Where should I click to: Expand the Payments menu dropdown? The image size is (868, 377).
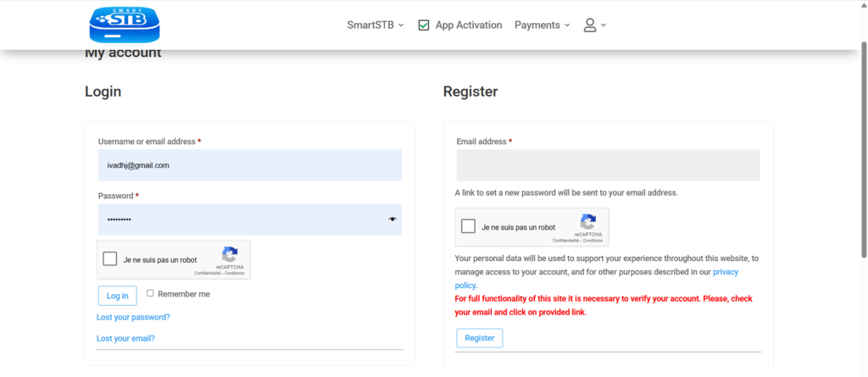pos(542,25)
